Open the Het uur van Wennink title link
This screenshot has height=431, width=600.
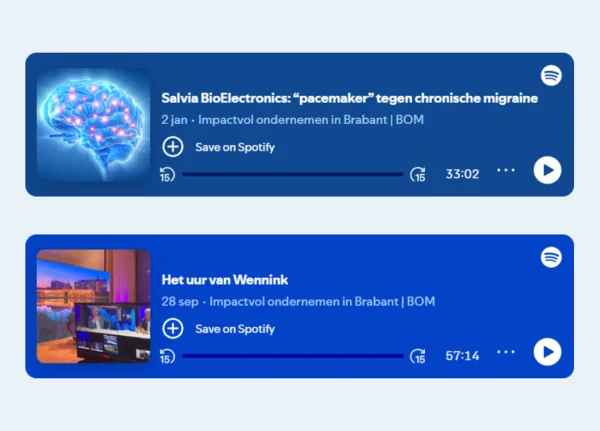tap(225, 280)
